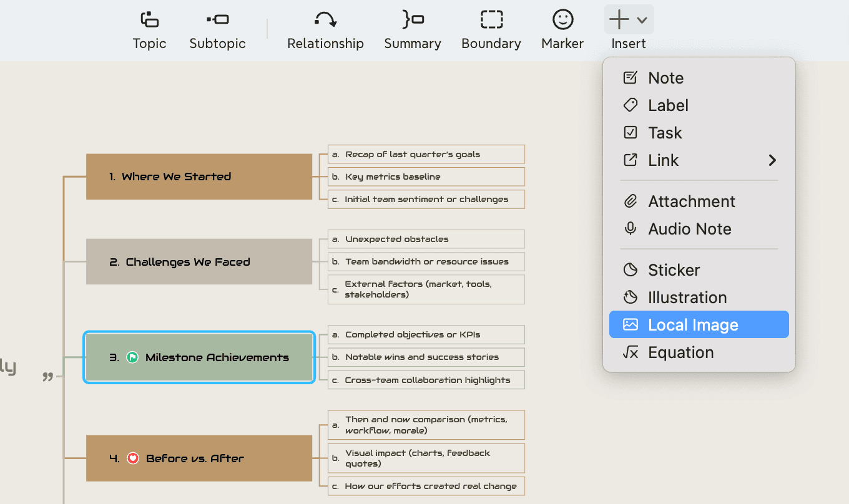Insert an Attachment file
Image resolution: width=849 pixels, height=504 pixels.
click(x=699, y=201)
